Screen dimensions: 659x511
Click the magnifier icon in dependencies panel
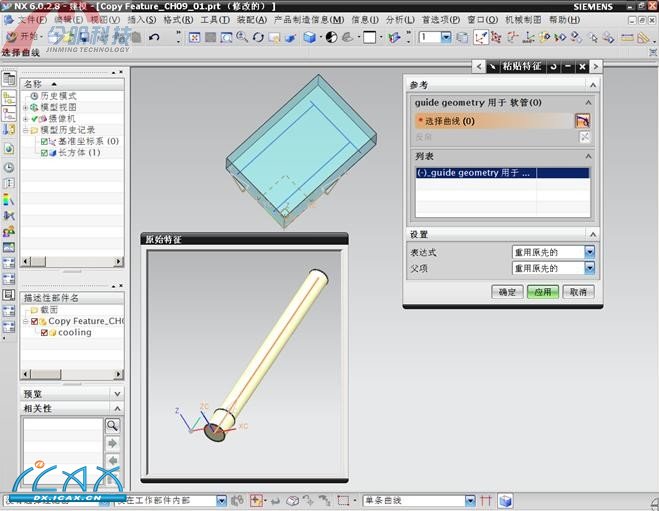pos(112,425)
